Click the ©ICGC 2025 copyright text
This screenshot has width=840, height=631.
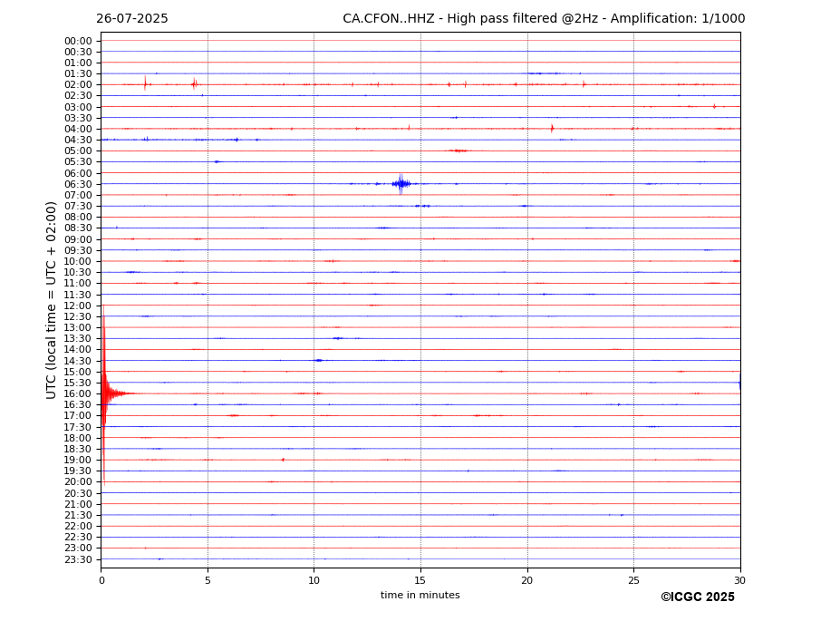[x=698, y=597]
